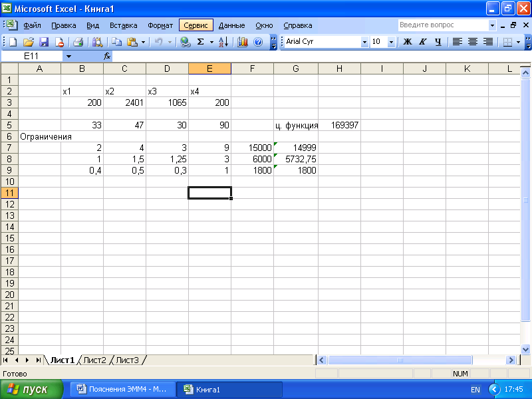Open Print Preview from the toolbar
The width and height of the screenshot is (532, 399).
coord(97,42)
